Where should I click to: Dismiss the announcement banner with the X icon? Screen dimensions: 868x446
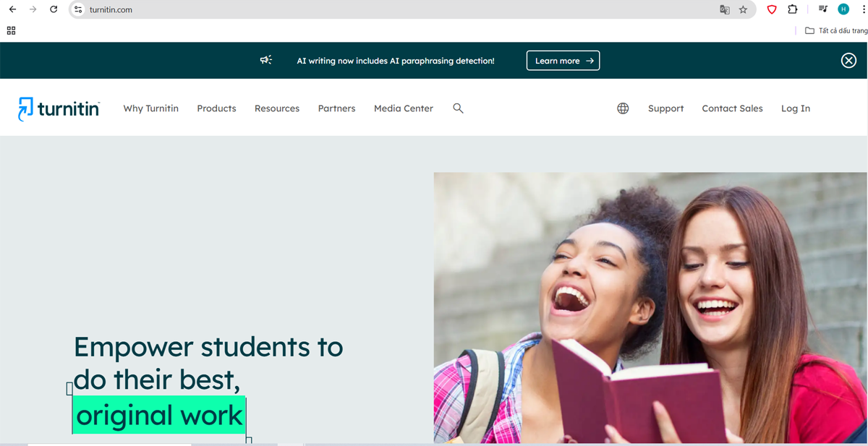click(848, 61)
